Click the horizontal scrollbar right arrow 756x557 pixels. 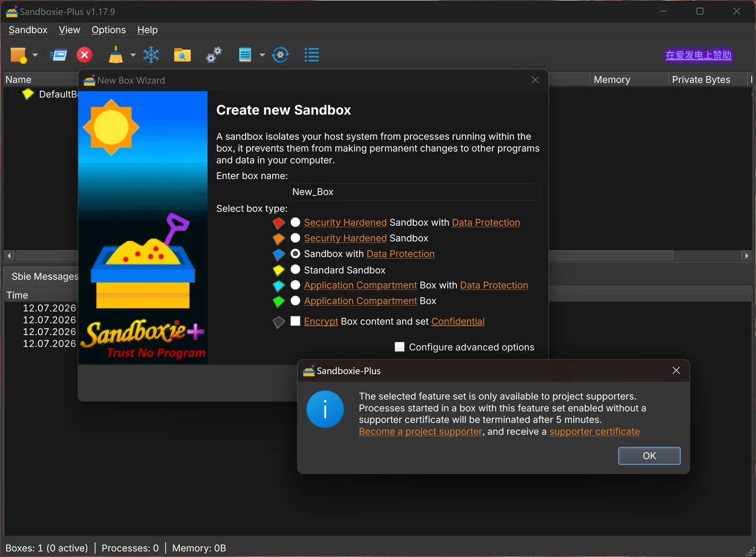(746, 256)
